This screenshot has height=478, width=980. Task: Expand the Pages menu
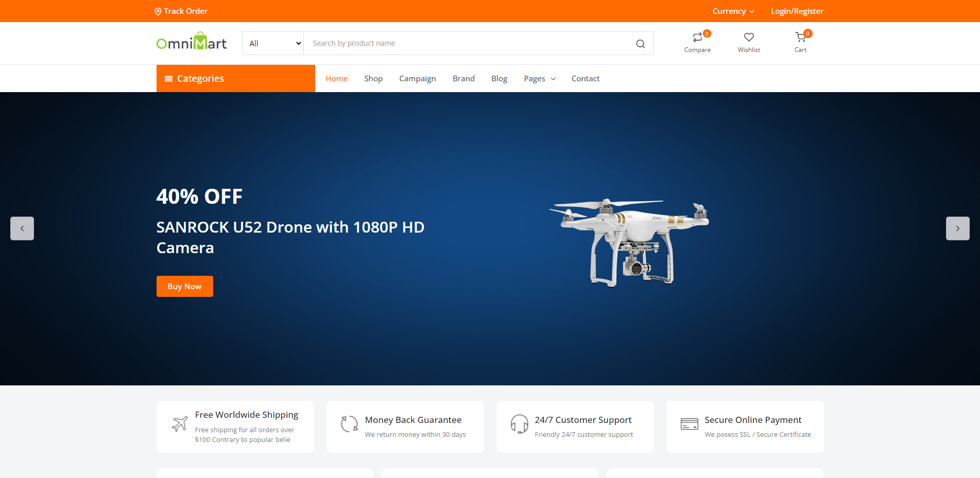tap(539, 79)
